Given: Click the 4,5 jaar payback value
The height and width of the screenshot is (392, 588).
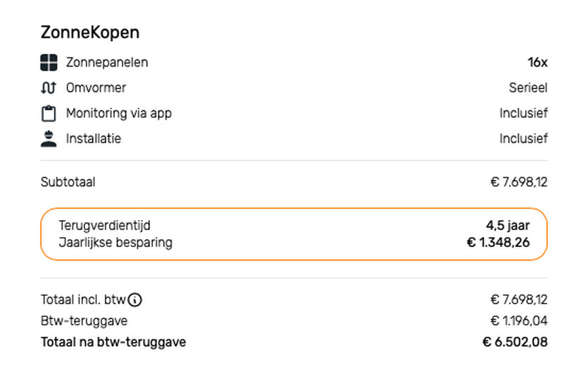Looking at the screenshot, I should pyautogui.click(x=507, y=226).
